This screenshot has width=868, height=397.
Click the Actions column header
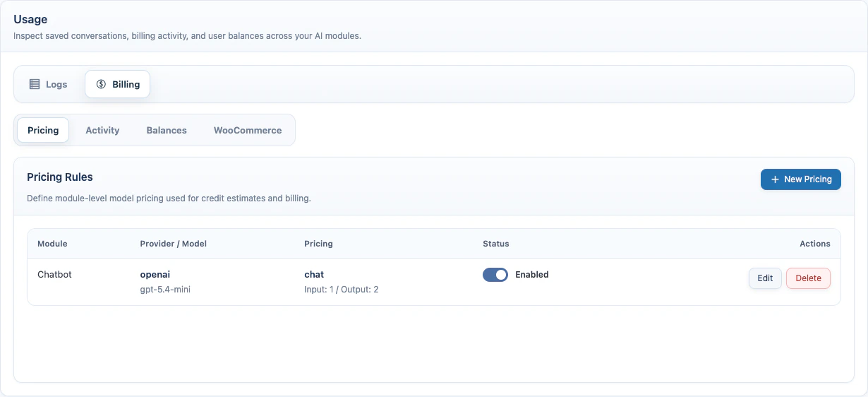click(815, 244)
